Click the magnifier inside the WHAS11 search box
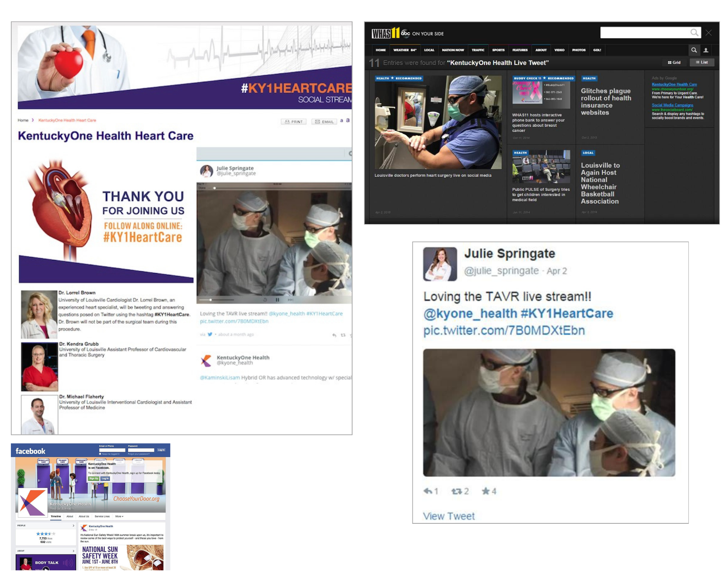Image resolution: width=728 pixels, height=582 pixels. coord(694,33)
